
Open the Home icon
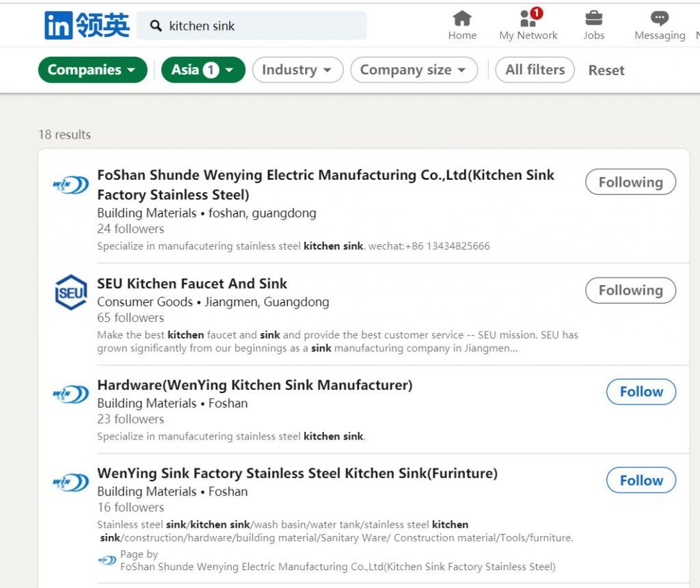tap(462, 18)
